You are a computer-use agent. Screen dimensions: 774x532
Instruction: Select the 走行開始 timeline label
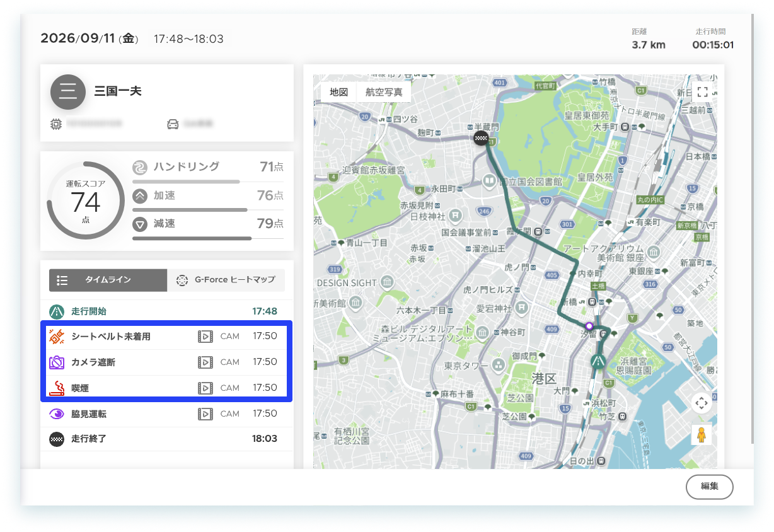89,311
